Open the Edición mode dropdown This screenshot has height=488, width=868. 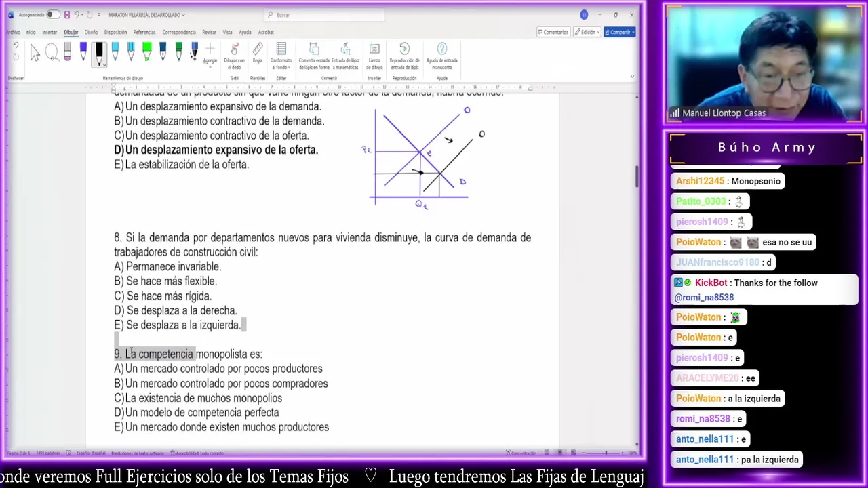(587, 32)
